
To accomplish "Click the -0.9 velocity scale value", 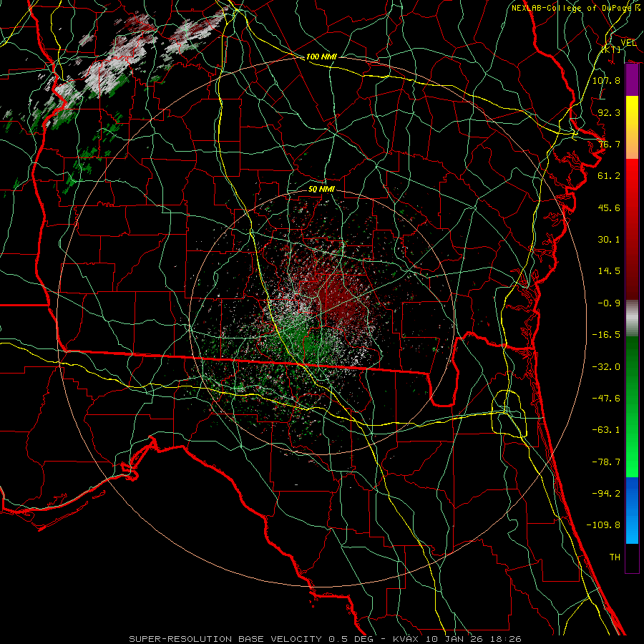I will tap(609, 303).
